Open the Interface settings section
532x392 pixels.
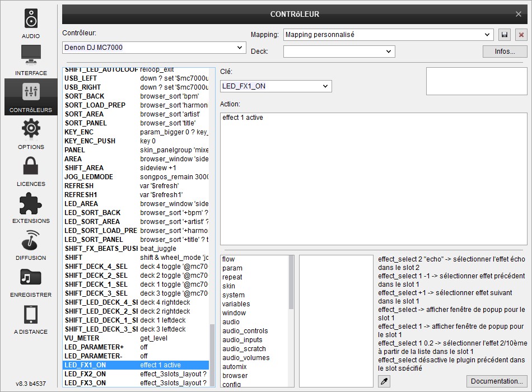31,60
